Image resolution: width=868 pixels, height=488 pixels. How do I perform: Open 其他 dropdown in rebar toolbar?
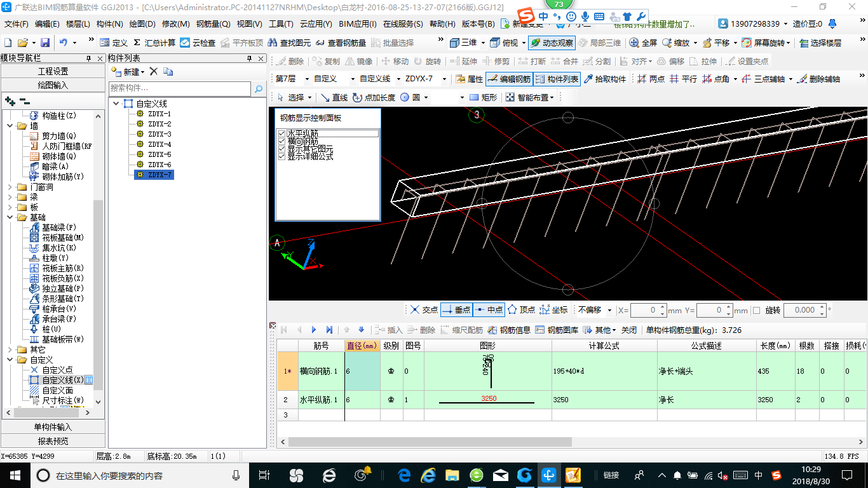(x=599, y=330)
